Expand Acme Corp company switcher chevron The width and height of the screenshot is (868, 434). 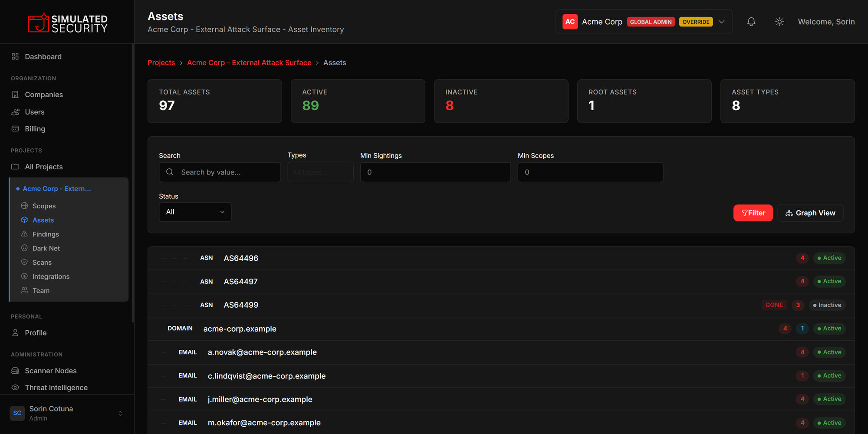tap(721, 22)
